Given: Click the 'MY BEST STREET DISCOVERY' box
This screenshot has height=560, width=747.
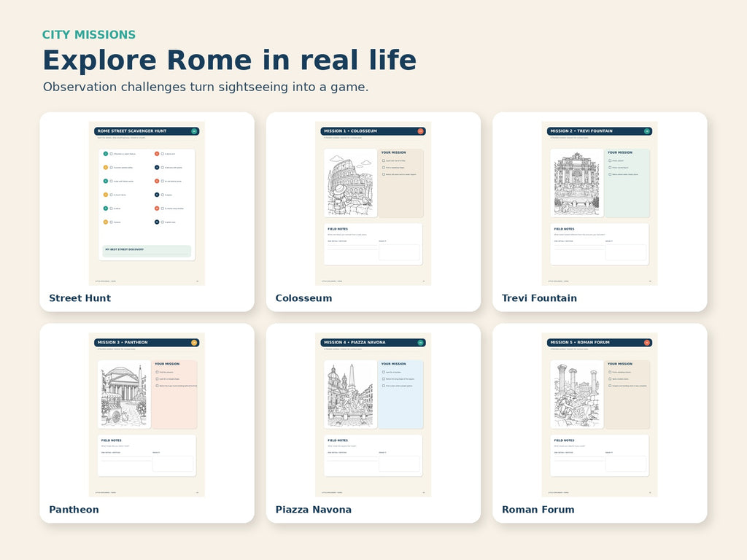Looking at the screenshot, I should coord(147,251).
